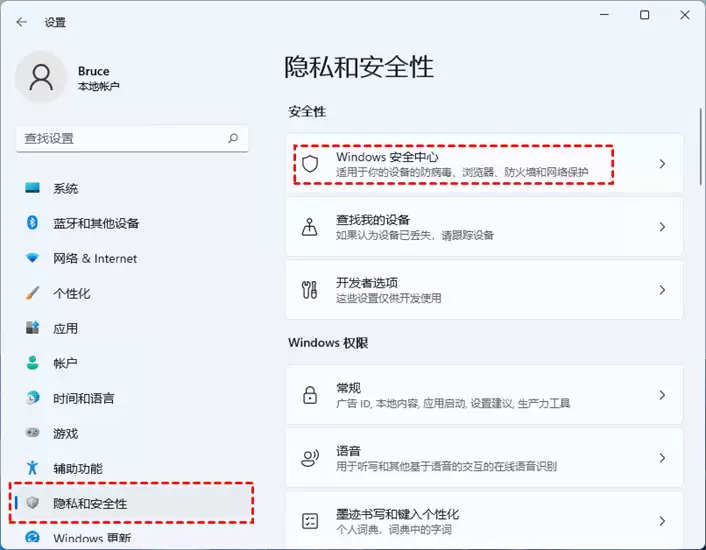Click description 适用于你的设备的防病毒、浏览器

coord(462,172)
